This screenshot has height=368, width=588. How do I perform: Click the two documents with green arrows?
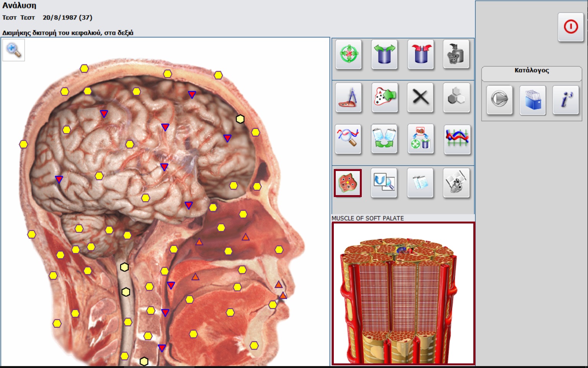[x=384, y=139]
